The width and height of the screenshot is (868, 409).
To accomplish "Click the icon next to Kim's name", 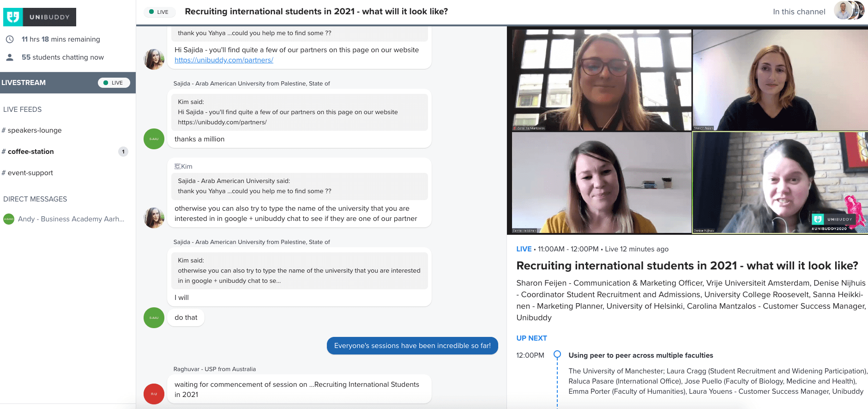I will [x=177, y=166].
